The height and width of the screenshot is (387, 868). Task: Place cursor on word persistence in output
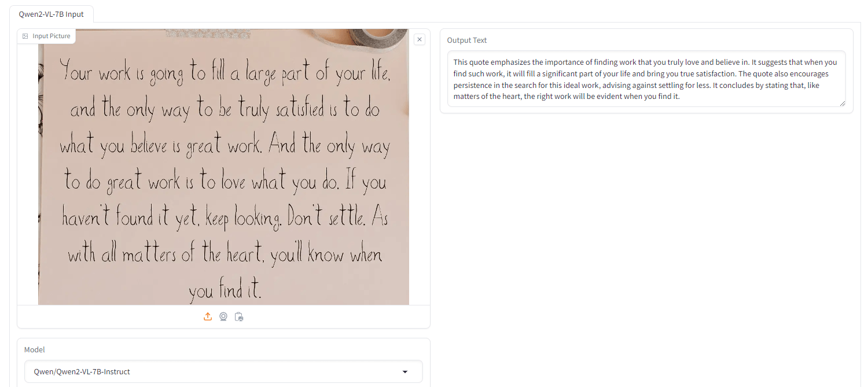(473, 85)
